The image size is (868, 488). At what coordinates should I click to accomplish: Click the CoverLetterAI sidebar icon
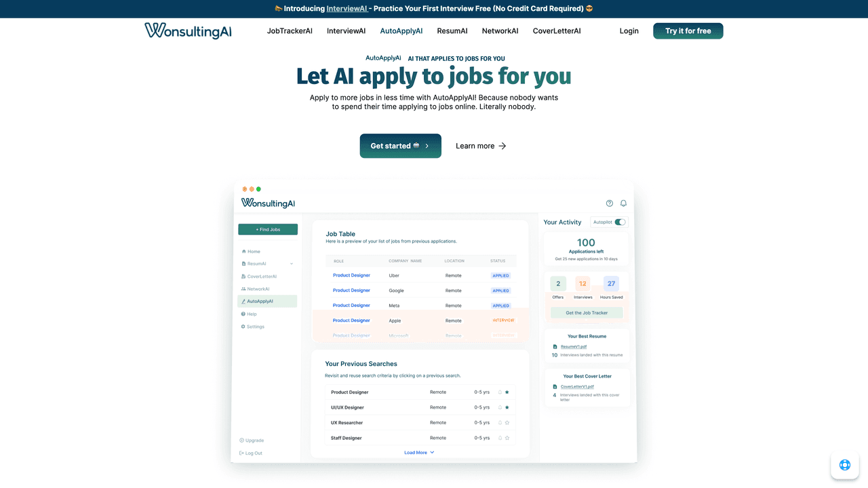(x=243, y=277)
